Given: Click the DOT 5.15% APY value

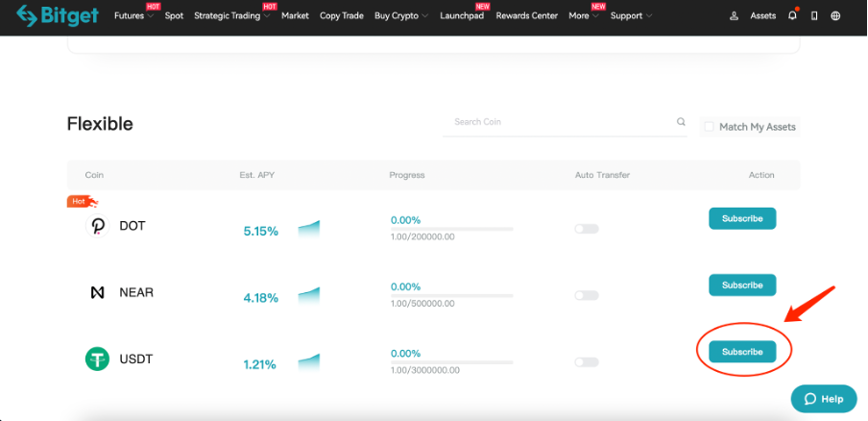Looking at the screenshot, I should point(261,232).
